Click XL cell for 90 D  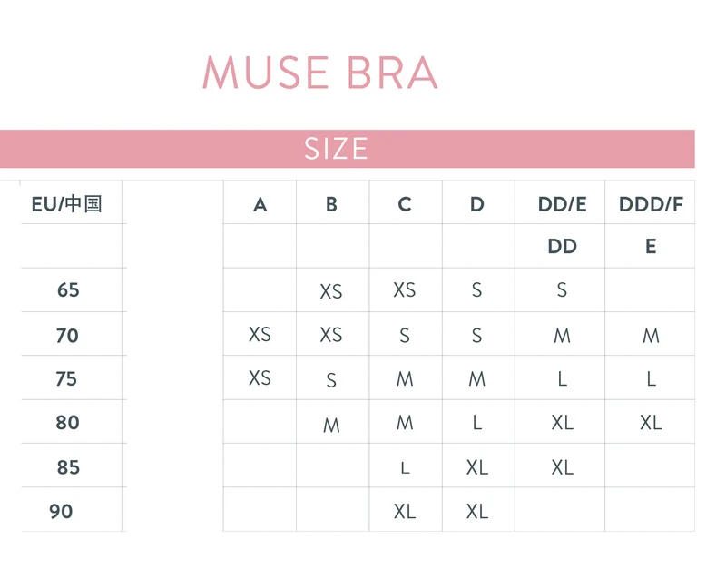tap(477, 512)
